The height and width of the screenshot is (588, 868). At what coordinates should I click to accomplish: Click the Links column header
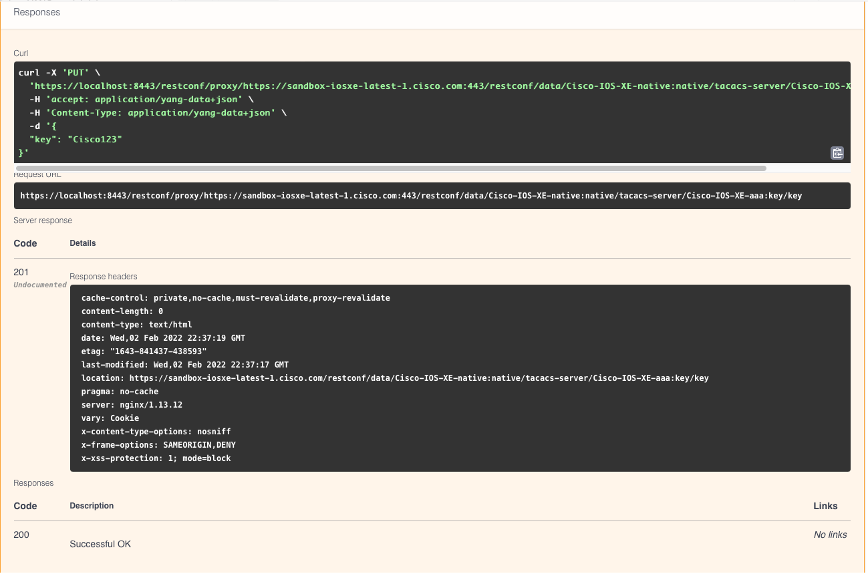tap(825, 506)
